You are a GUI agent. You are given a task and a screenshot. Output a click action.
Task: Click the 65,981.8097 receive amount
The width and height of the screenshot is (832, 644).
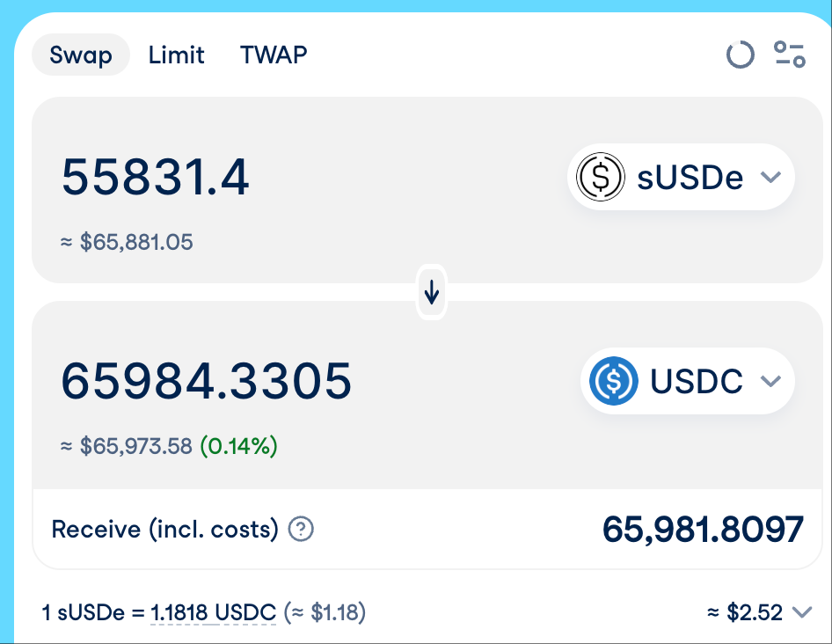[x=702, y=530]
